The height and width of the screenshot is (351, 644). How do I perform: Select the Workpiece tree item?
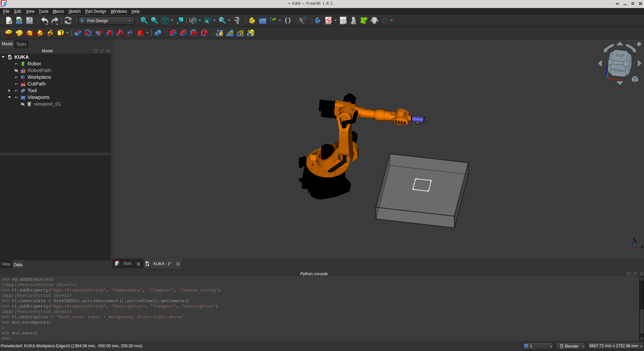pyautogui.click(x=39, y=77)
